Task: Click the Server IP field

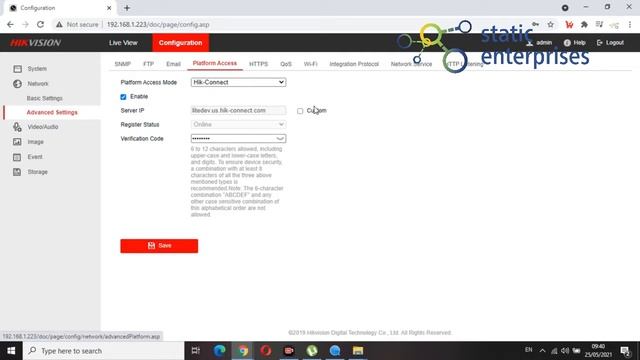Action: pos(238,111)
